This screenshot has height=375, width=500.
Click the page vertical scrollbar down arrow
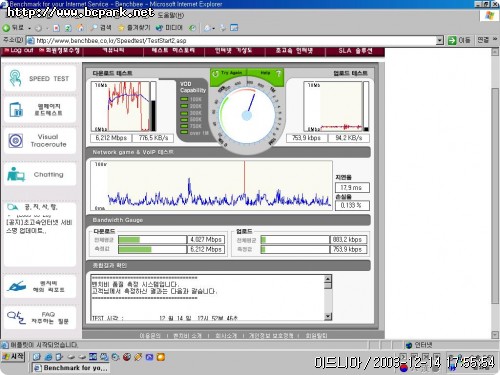pos(495,334)
